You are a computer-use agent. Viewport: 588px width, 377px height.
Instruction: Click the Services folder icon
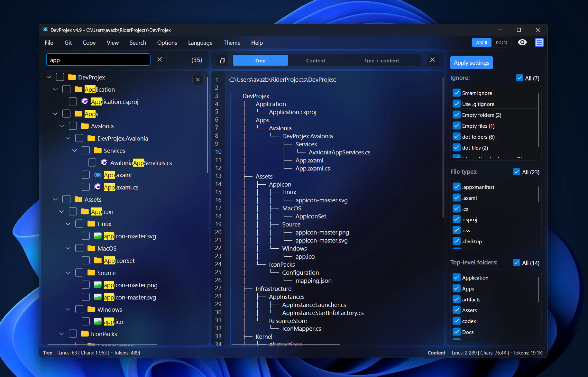(98, 150)
